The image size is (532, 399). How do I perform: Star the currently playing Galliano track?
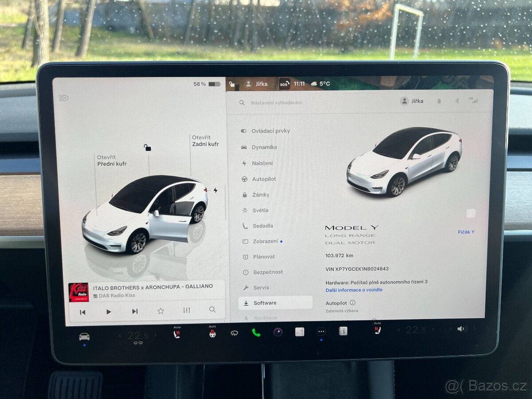click(161, 311)
